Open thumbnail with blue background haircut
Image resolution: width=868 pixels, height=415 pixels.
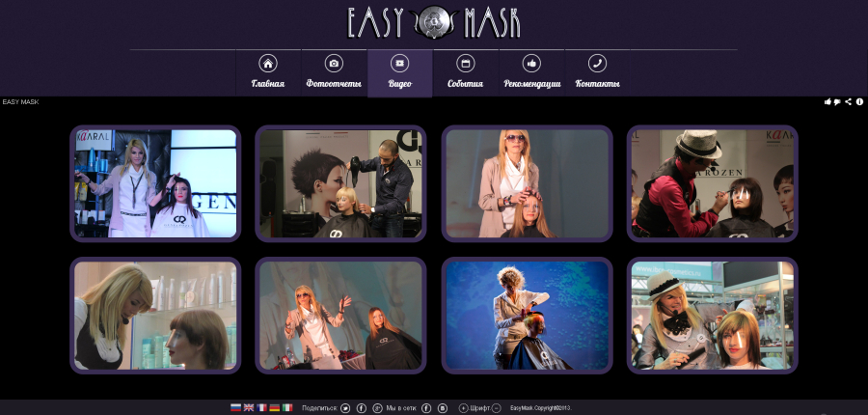tap(527, 316)
